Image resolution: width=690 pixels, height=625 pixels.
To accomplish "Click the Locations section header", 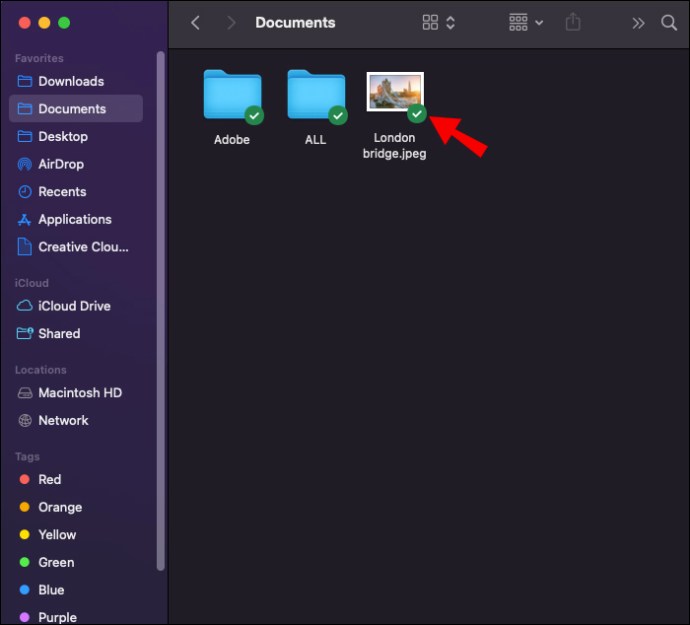I will coord(40,370).
